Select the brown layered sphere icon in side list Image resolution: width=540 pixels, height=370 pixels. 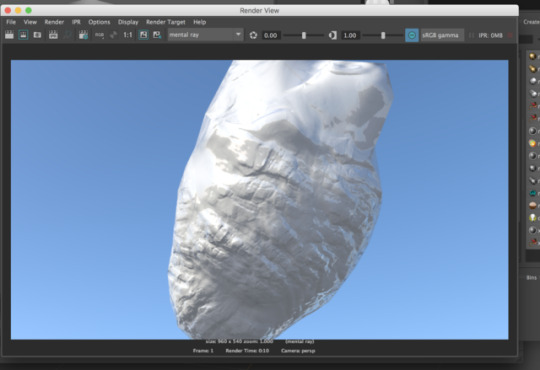click(532, 205)
